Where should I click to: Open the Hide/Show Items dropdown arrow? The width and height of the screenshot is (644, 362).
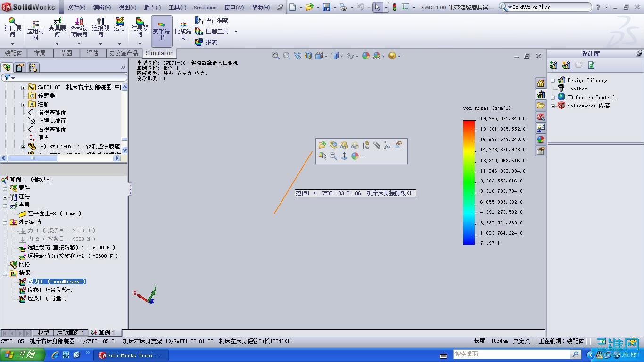[357, 56]
